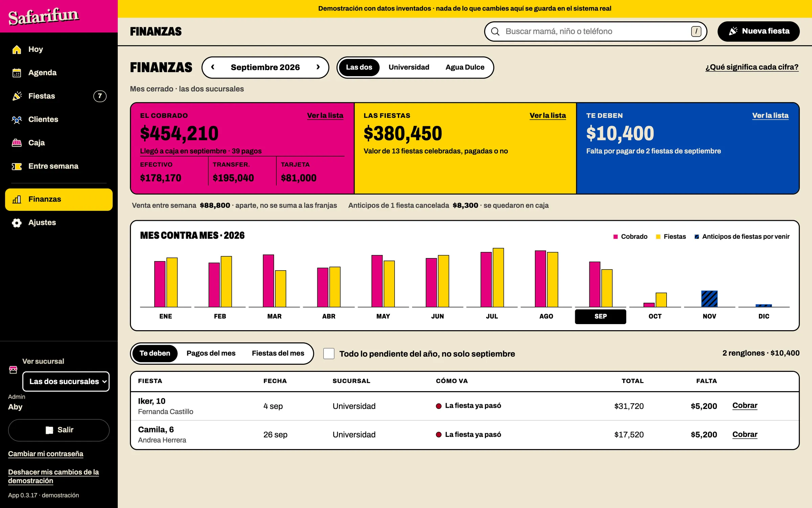Click the search magnifier icon
The image size is (812, 508).
(495, 31)
